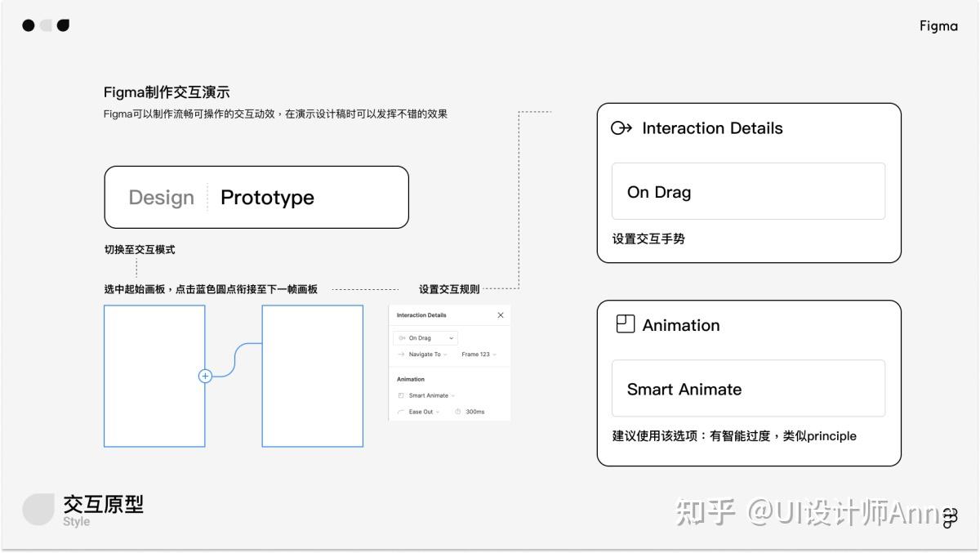Click the arrow icon beside Navigate To
This screenshot has width=980, height=553.
click(401, 355)
